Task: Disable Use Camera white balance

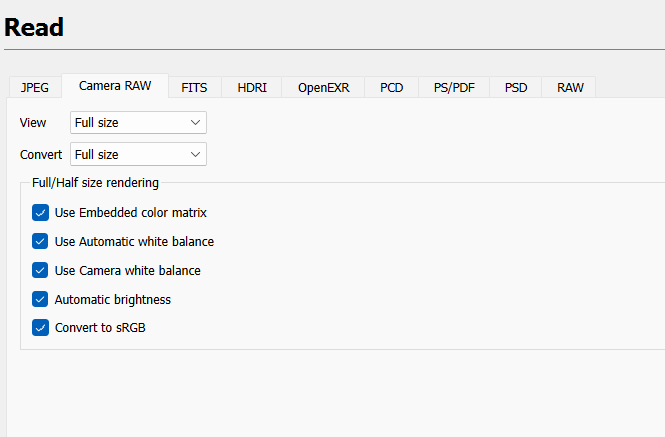Action: tap(40, 270)
